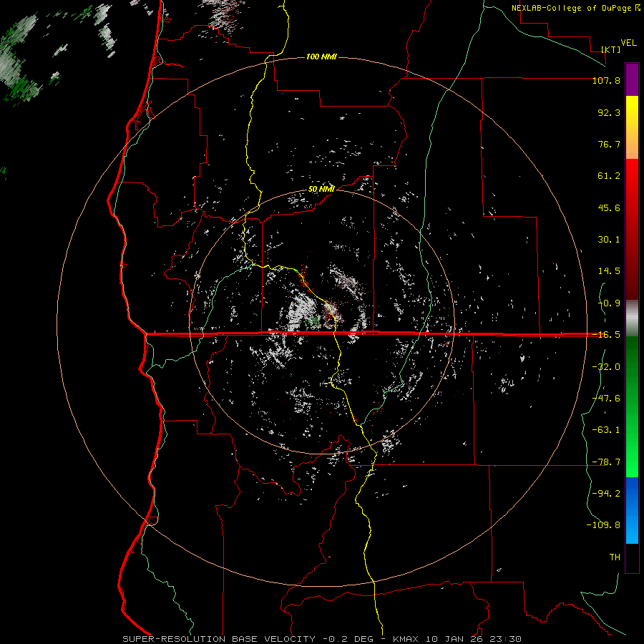Screen dimensions: 644x644
Task: Click the -0.9 velocity scale value
Action: [x=609, y=303]
